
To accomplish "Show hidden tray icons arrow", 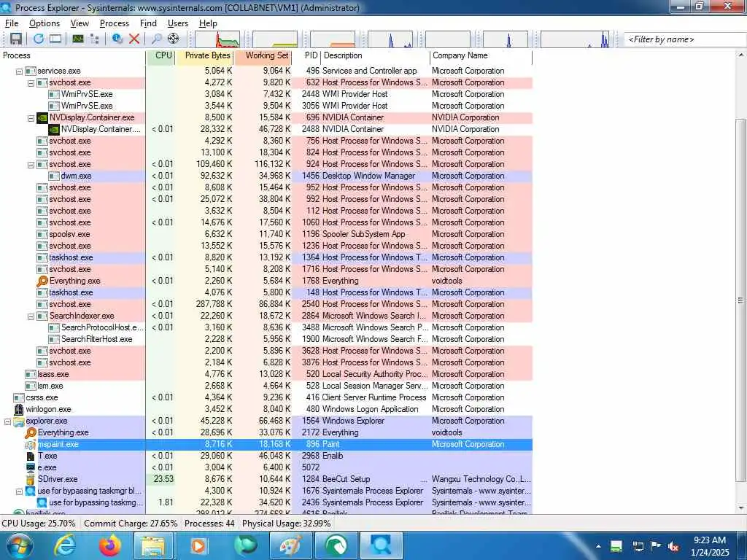I will pyautogui.click(x=598, y=546).
